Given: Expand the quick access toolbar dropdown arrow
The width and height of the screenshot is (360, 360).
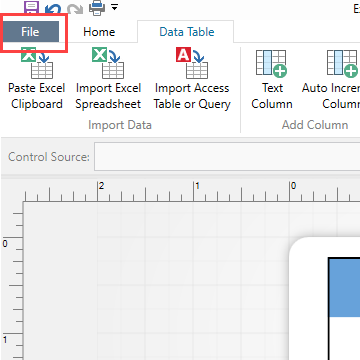Looking at the screenshot, I should 115,7.
